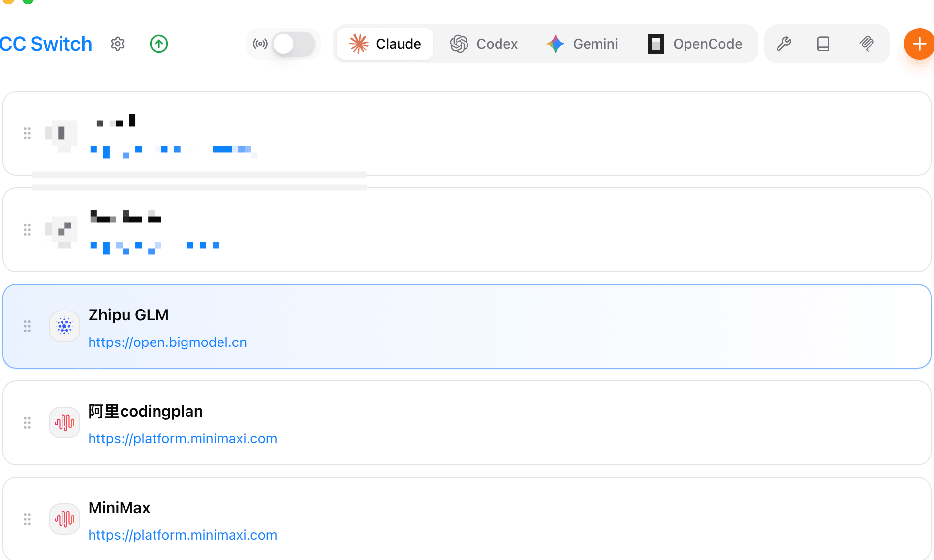Open the https://open.bigmodel.cn link
Viewport: 934px width, 560px height.
(x=168, y=342)
